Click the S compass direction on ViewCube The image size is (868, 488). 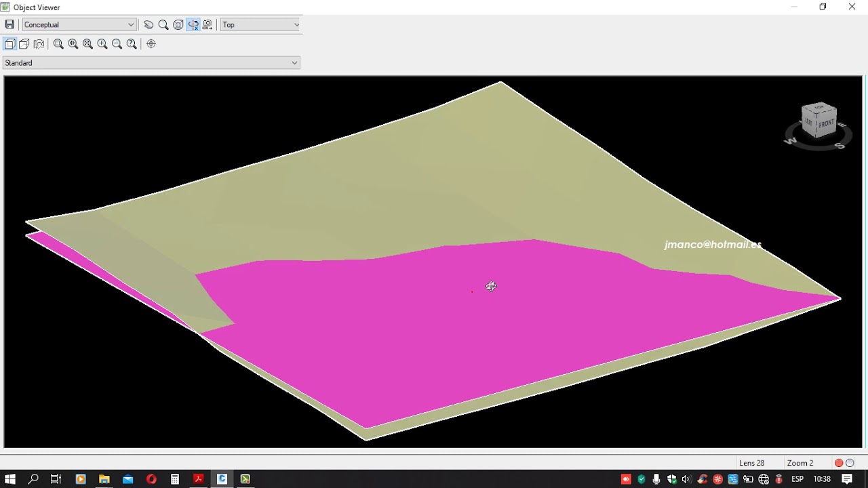click(x=840, y=145)
